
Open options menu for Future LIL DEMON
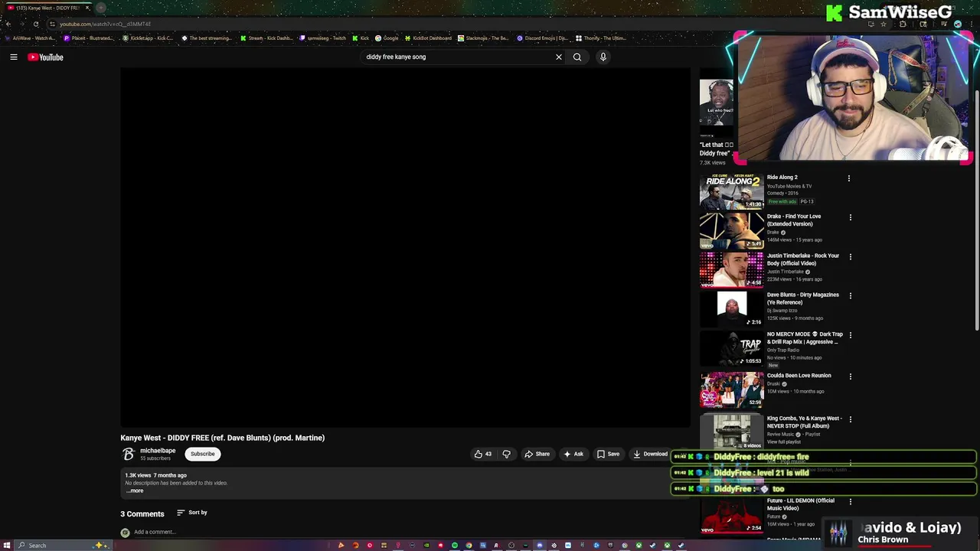click(850, 501)
